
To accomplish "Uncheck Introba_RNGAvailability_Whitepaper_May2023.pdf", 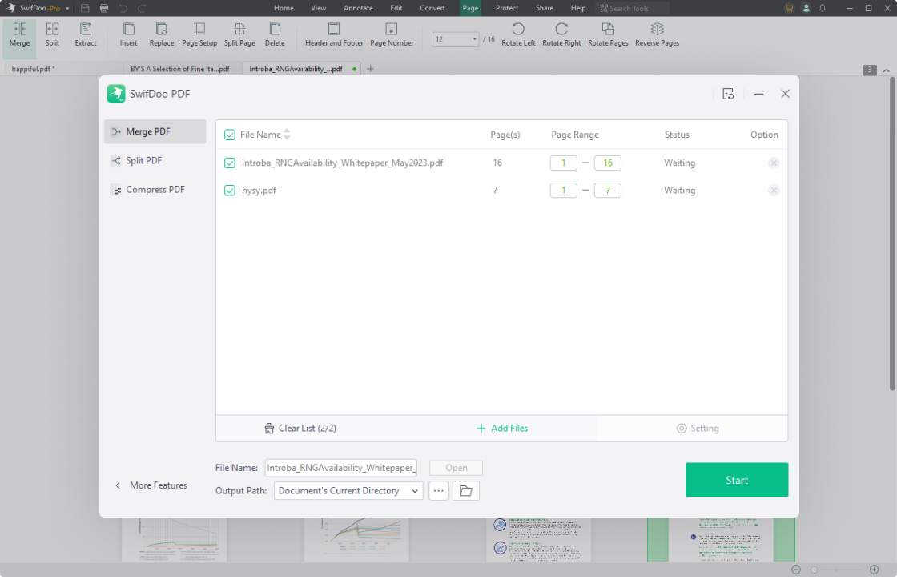I will pyautogui.click(x=229, y=163).
